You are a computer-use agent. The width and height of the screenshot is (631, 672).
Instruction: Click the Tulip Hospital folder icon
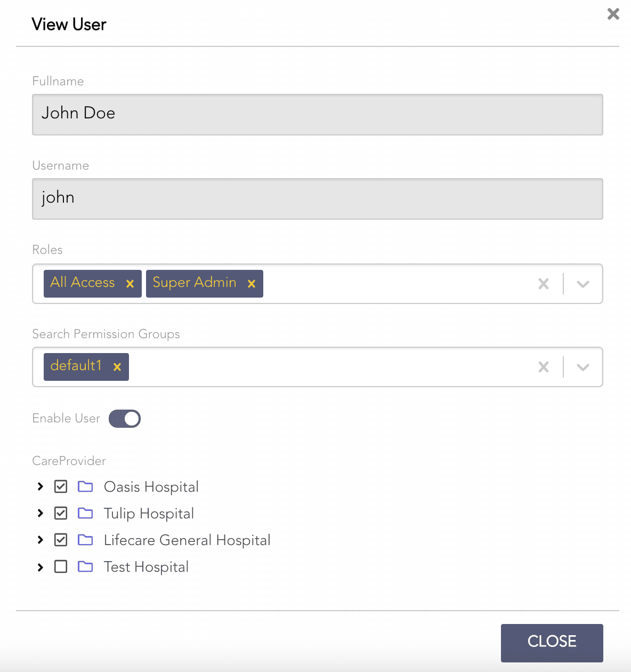pos(85,513)
